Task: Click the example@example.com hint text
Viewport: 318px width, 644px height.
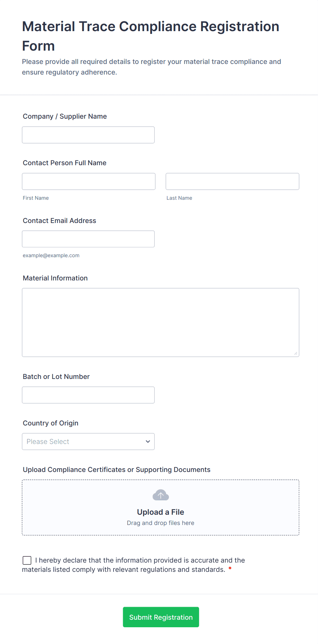Action: (51, 255)
